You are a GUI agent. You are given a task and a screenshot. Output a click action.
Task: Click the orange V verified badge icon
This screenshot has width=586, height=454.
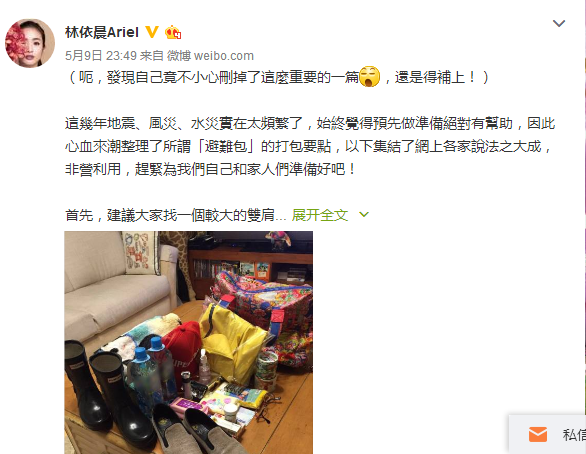pyautogui.click(x=152, y=32)
